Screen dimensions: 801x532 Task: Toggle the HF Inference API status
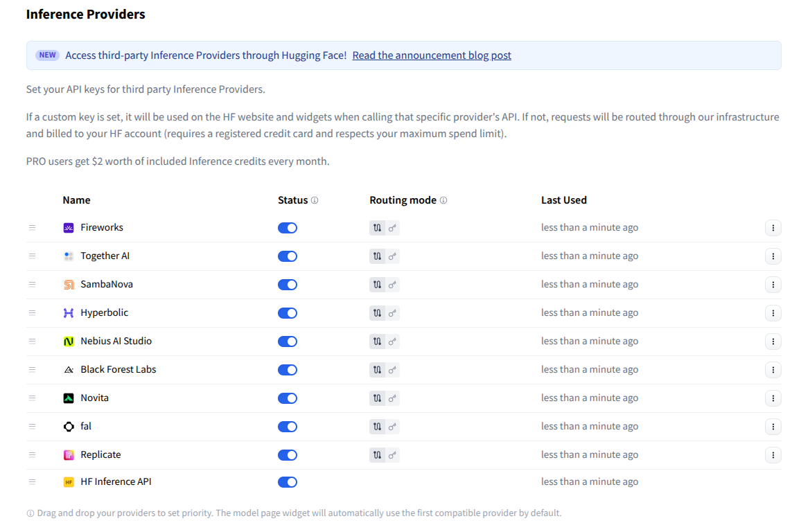pyautogui.click(x=287, y=481)
